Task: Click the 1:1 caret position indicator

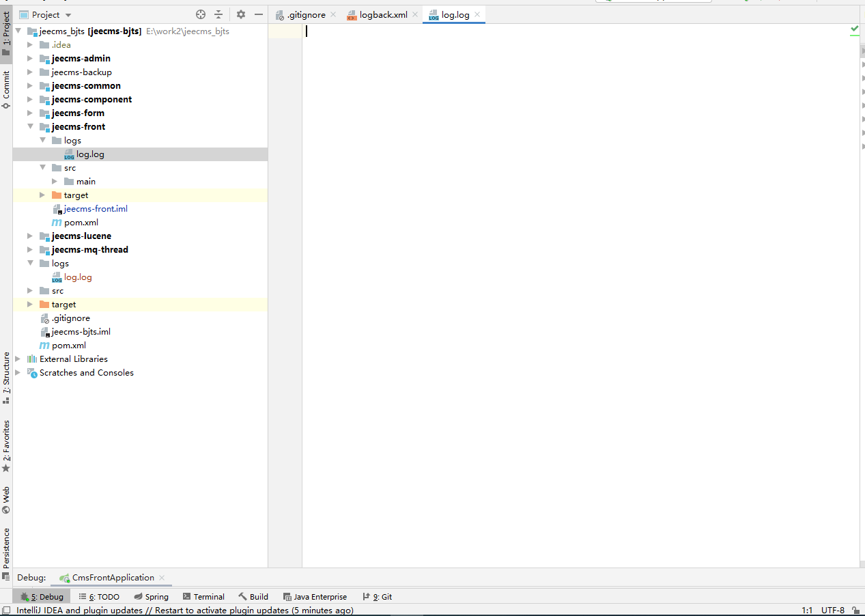Action: click(x=807, y=611)
